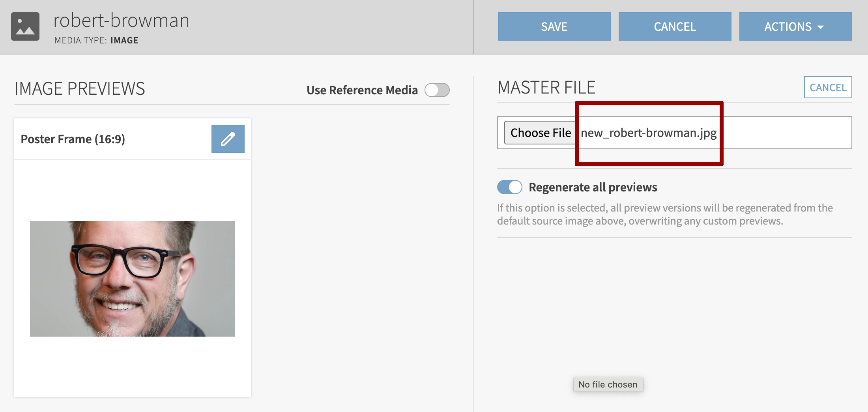868x412 pixels.
Task: Click CANCEL next to MASTER FILE
Action: coord(828,87)
